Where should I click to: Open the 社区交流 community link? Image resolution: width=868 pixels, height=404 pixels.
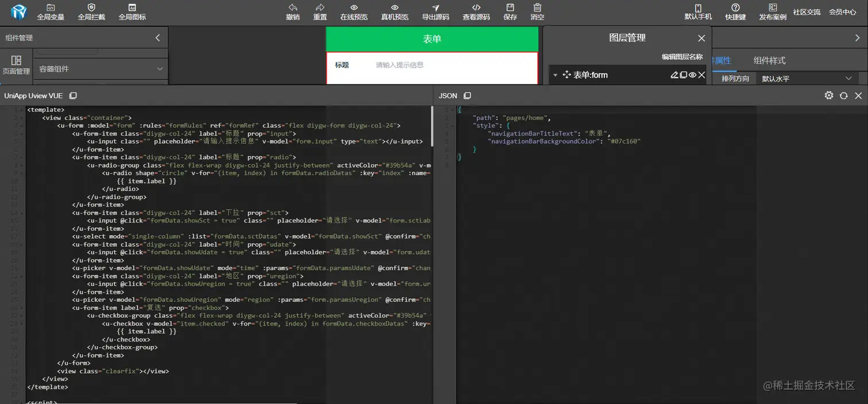click(x=807, y=12)
